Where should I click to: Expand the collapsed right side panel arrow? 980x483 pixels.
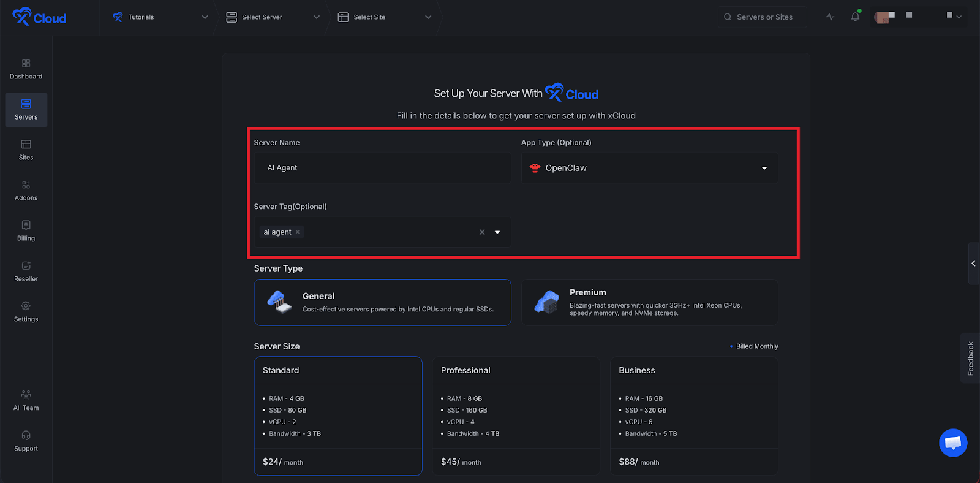973,264
